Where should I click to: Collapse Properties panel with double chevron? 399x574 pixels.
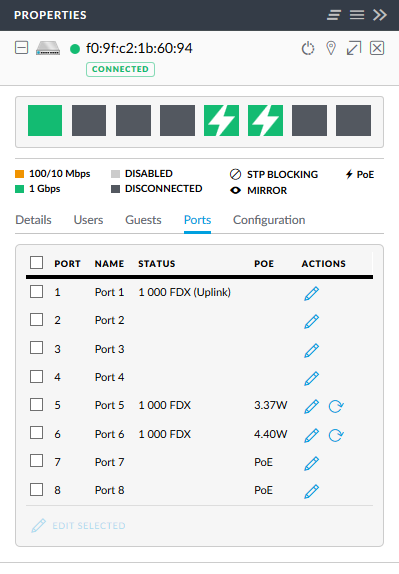380,15
